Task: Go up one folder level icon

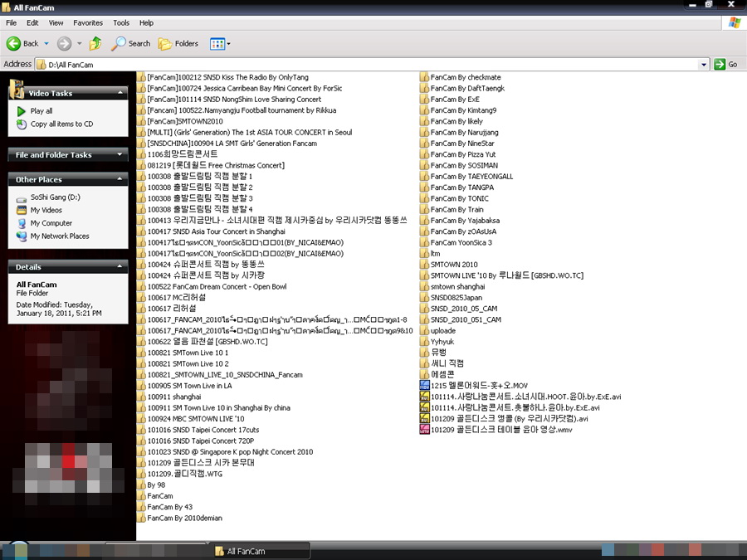Action: click(x=95, y=43)
